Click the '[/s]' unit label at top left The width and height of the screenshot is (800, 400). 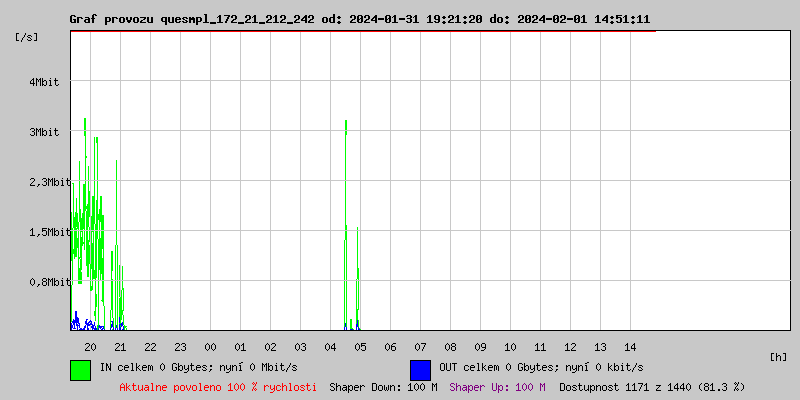(27, 36)
